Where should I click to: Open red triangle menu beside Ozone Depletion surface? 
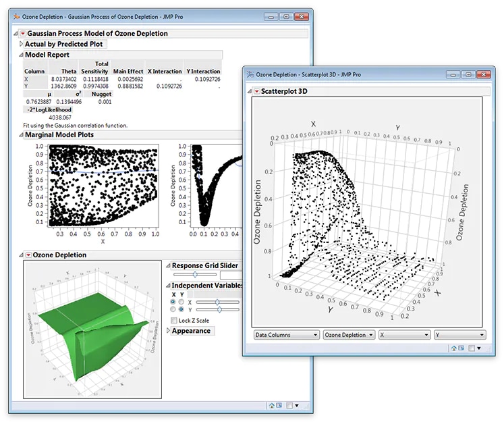(x=28, y=255)
